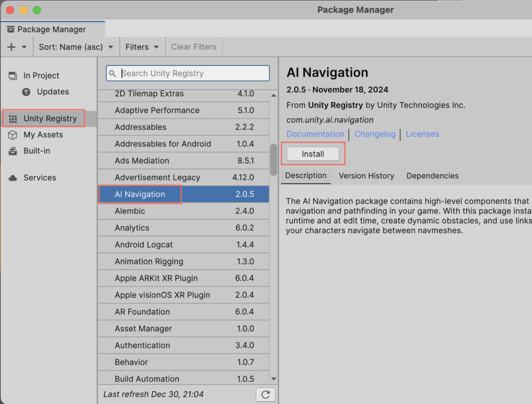Select the Cinemachine-style package AR Foundation
The height and width of the screenshot is (404, 532).
pyautogui.click(x=160, y=311)
